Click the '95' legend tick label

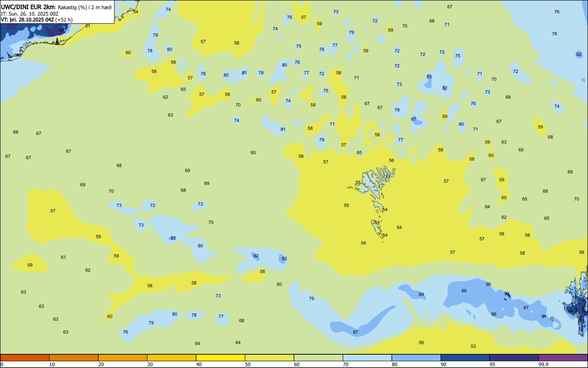coord(492,364)
